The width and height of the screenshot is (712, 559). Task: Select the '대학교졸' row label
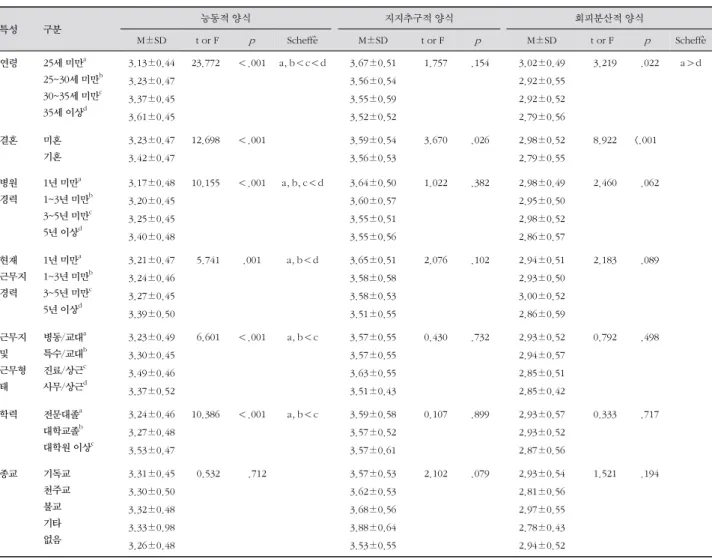pyautogui.click(x=63, y=430)
